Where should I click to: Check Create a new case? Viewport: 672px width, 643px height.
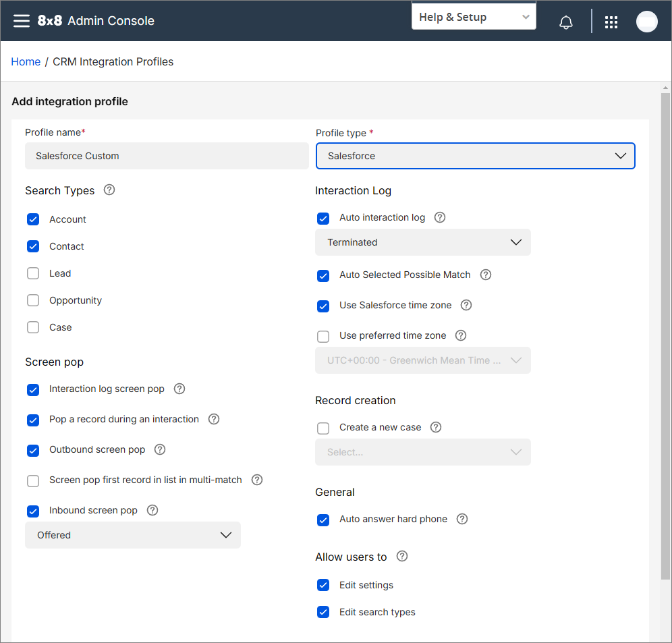tap(323, 428)
